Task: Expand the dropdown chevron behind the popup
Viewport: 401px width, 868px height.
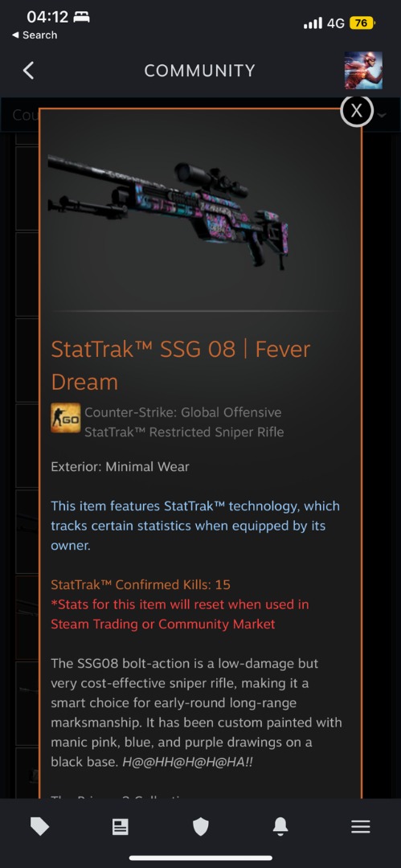Action: coord(382,115)
